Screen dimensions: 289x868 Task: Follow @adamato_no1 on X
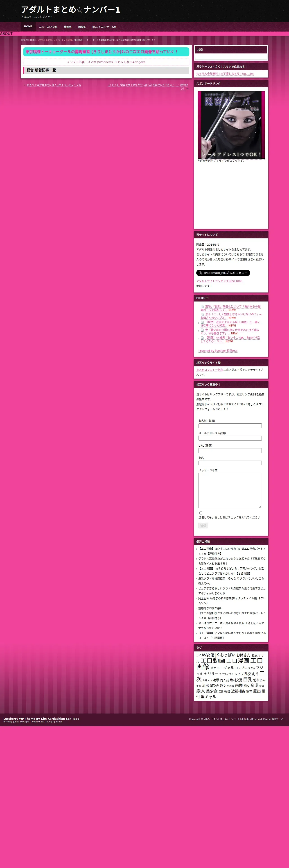[x=223, y=273]
